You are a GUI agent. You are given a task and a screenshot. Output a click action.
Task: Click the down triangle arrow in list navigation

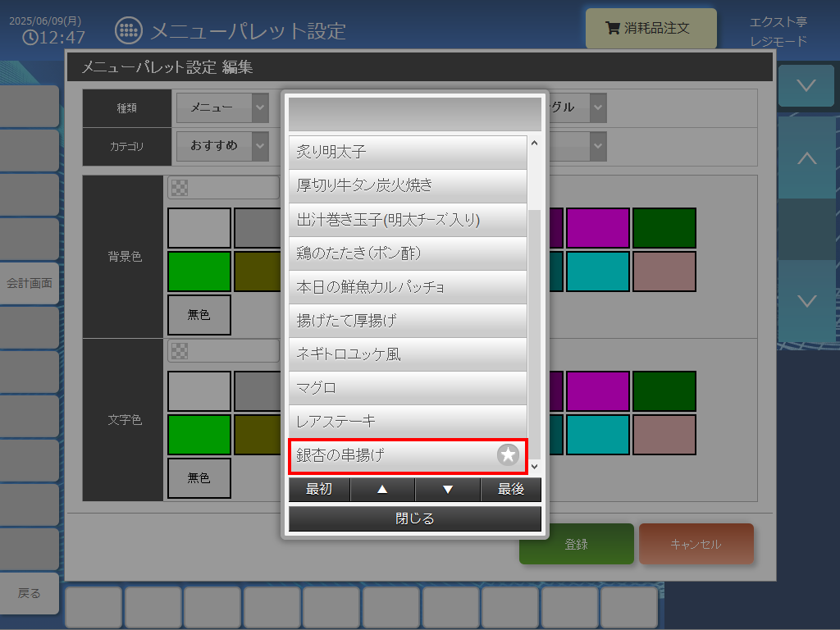pyautogui.click(x=448, y=489)
